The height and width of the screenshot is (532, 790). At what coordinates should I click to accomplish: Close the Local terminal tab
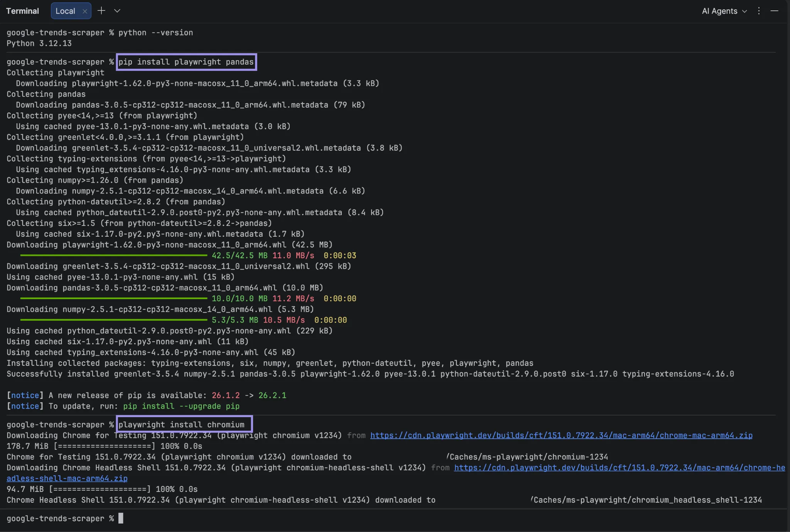[x=85, y=11]
